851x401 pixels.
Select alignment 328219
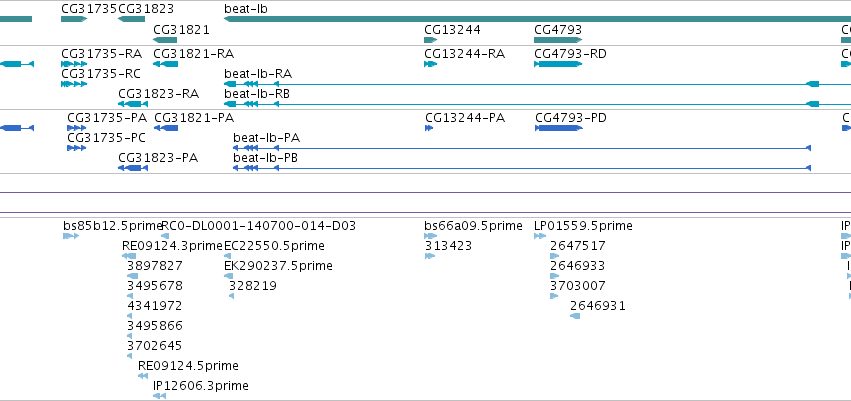(232, 296)
